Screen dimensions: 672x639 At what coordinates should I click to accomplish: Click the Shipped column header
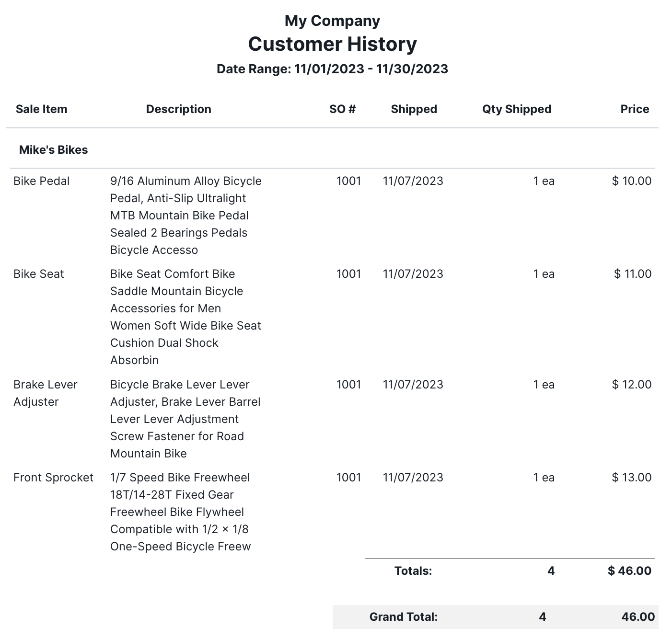pos(414,109)
